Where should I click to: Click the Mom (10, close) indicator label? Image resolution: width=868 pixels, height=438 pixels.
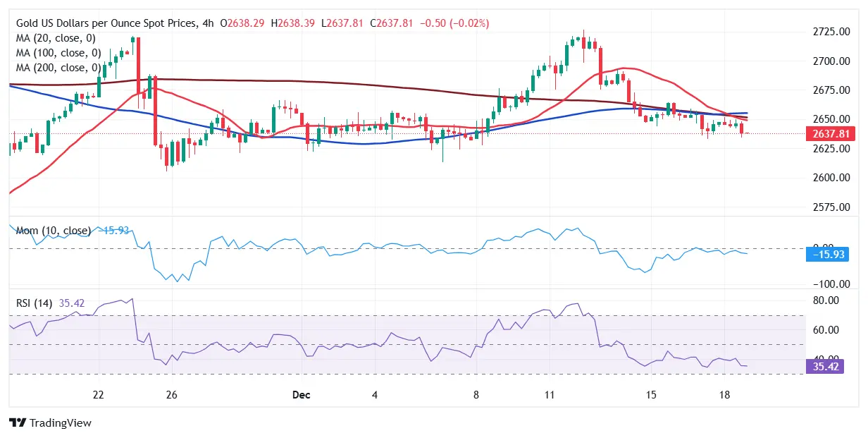(54, 231)
